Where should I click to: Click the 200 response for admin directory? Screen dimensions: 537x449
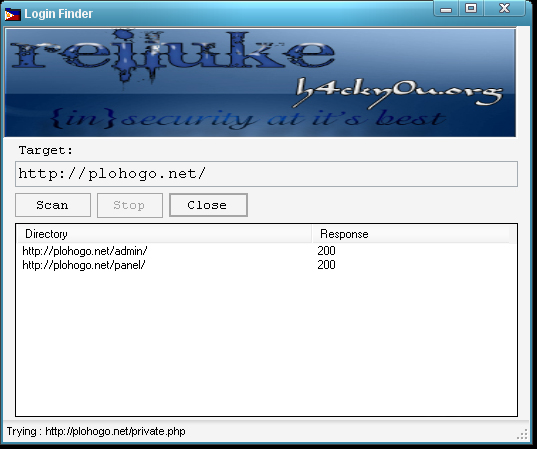[326, 251]
